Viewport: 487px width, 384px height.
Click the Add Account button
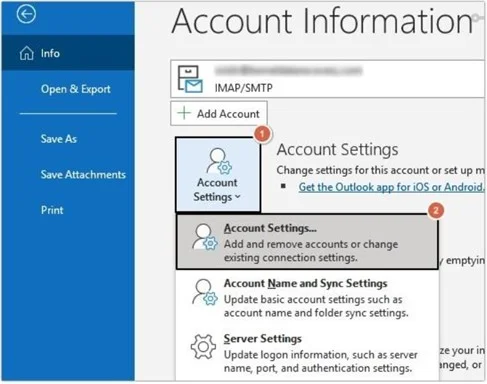tap(219, 114)
